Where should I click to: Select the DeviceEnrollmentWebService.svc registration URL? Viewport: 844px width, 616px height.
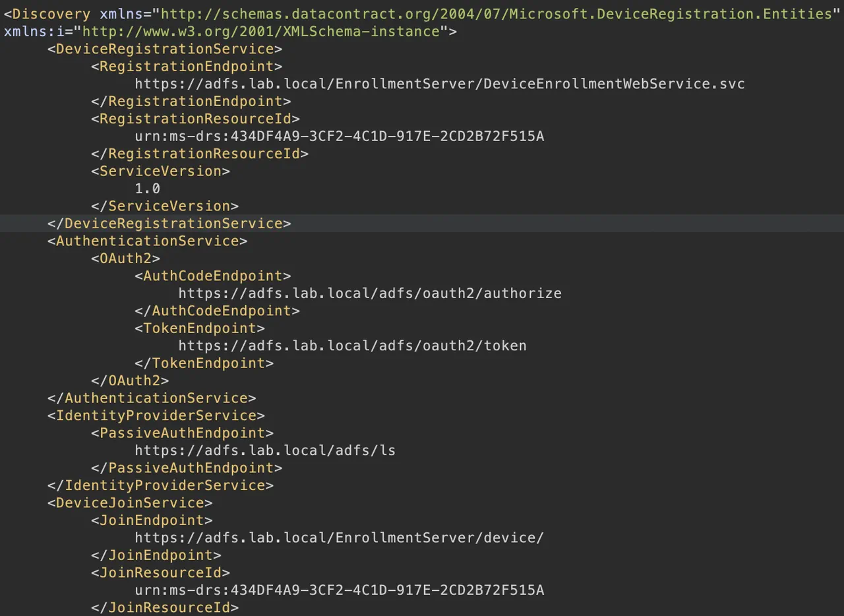(x=440, y=84)
